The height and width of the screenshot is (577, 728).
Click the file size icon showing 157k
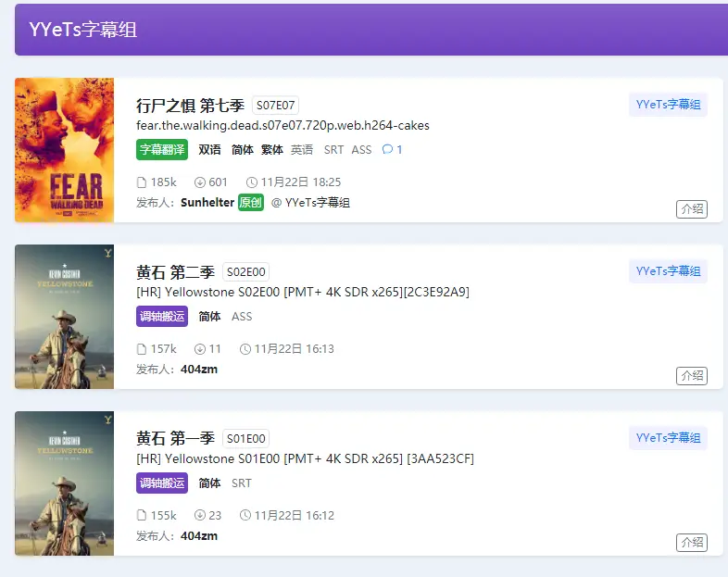click(142, 349)
